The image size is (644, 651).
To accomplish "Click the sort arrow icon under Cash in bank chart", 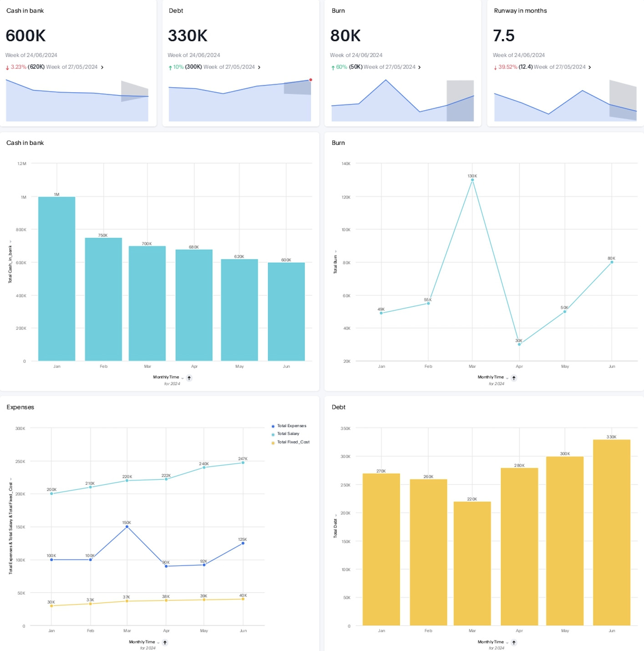I will point(189,378).
